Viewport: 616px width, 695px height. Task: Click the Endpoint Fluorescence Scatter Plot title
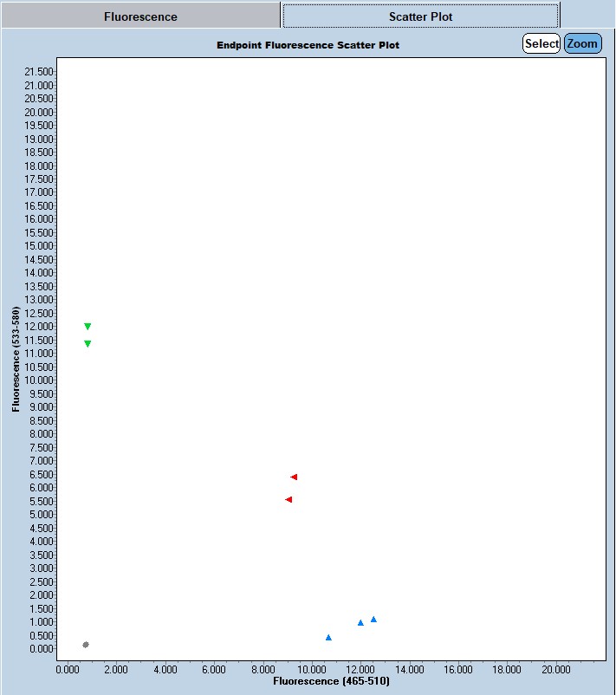point(308,44)
